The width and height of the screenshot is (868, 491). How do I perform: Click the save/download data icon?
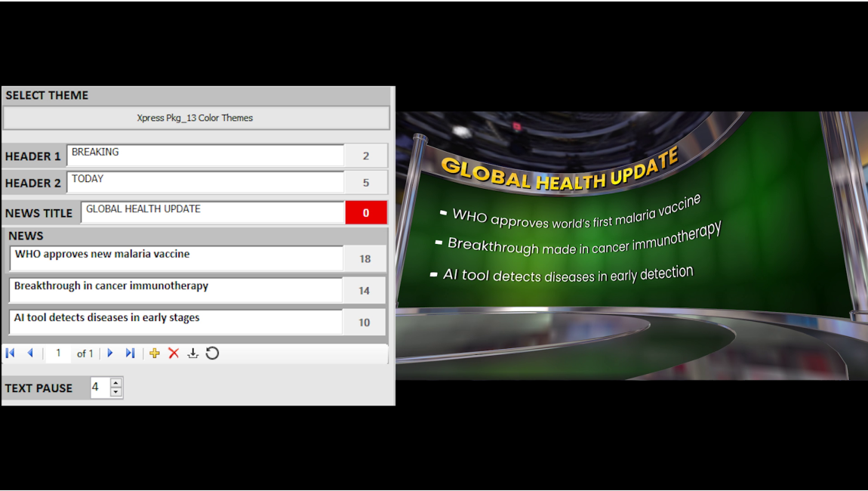[x=193, y=354]
